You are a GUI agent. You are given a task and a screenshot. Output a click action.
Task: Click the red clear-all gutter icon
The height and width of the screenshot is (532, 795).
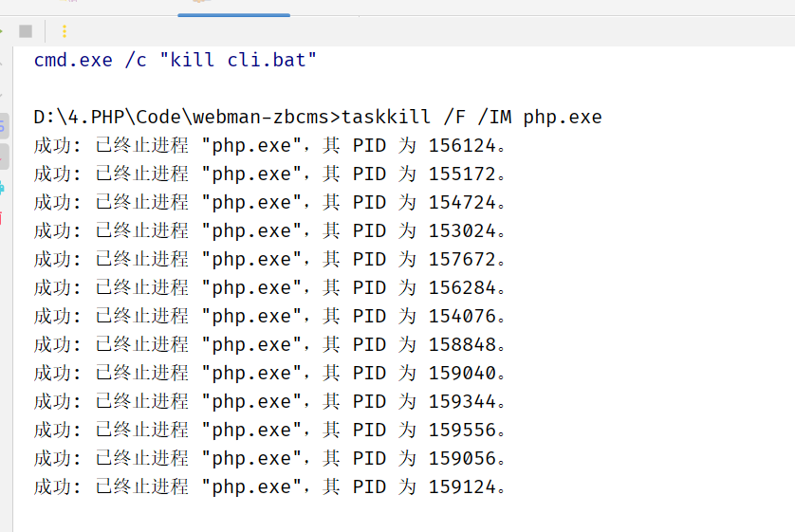[x=2, y=217]
